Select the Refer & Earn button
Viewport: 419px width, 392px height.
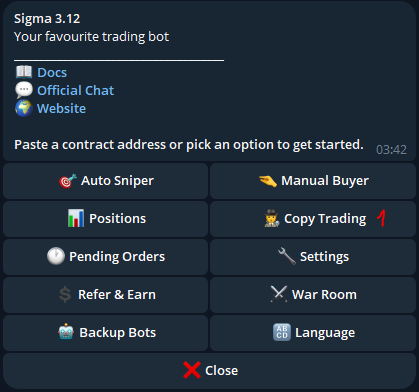pos(105,295)
